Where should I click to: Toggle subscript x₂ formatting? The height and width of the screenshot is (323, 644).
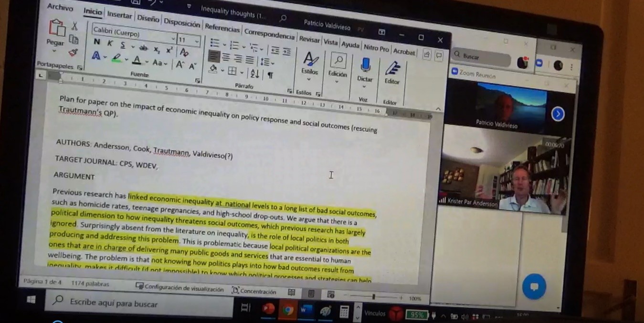[x=157, y=49]
